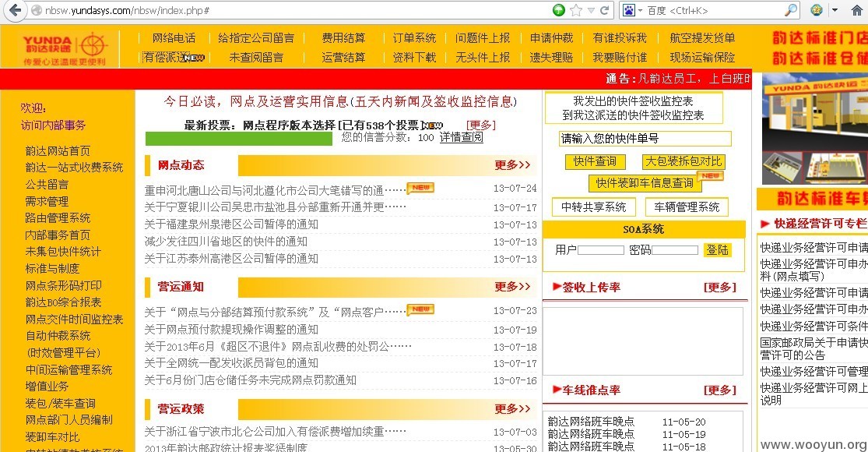The image size is (868, 452).
Task: Open notice about 河北唐山公司 大笔错写
Action: [x=275, y=191]
